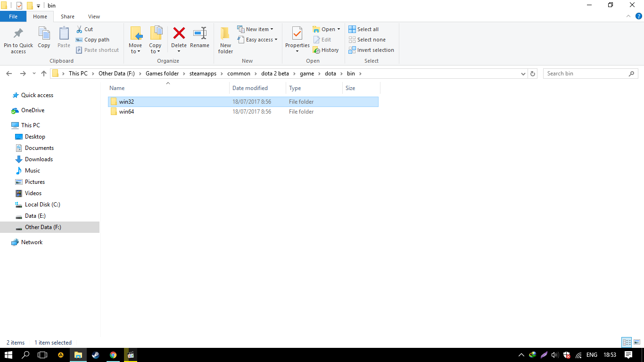The height and width of the screenshot is (362, 644).
Task: Switch to the Share ribbon tab
Action: [67, 16]
